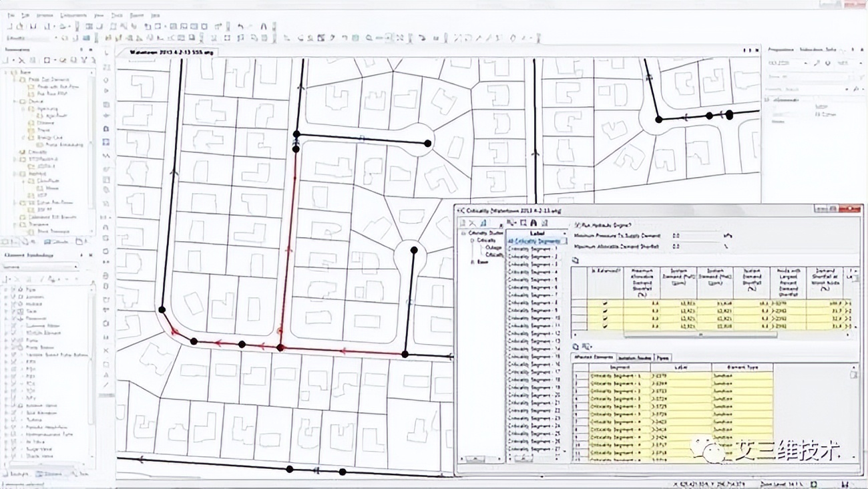Click the results table horizontal scrollbar

701,335
